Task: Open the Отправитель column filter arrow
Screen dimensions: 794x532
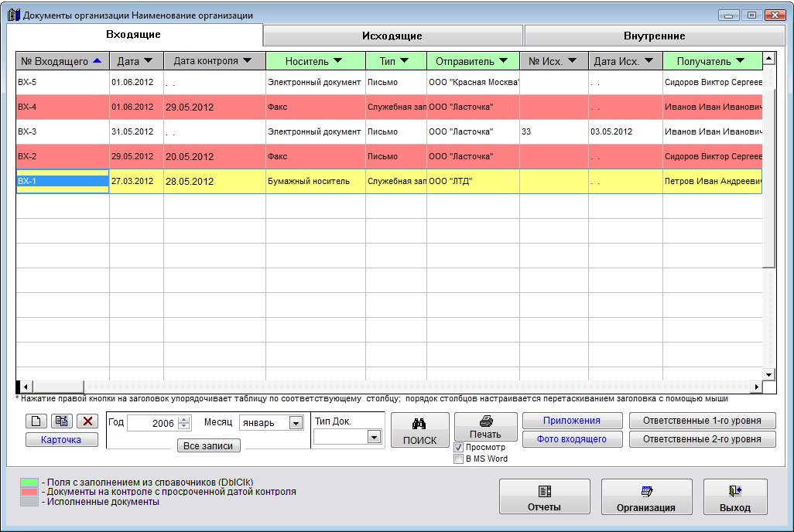Action: [503, 61]
